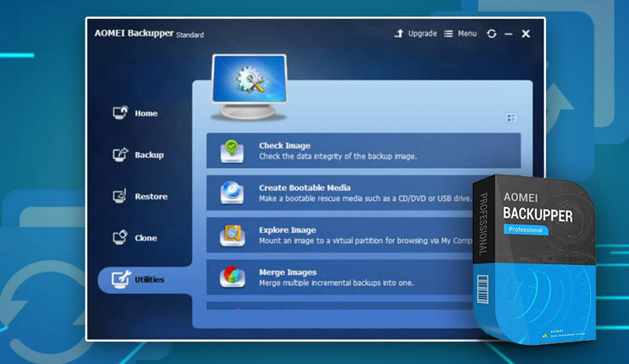Click the Backup icon in sidebar

point(120,154)
